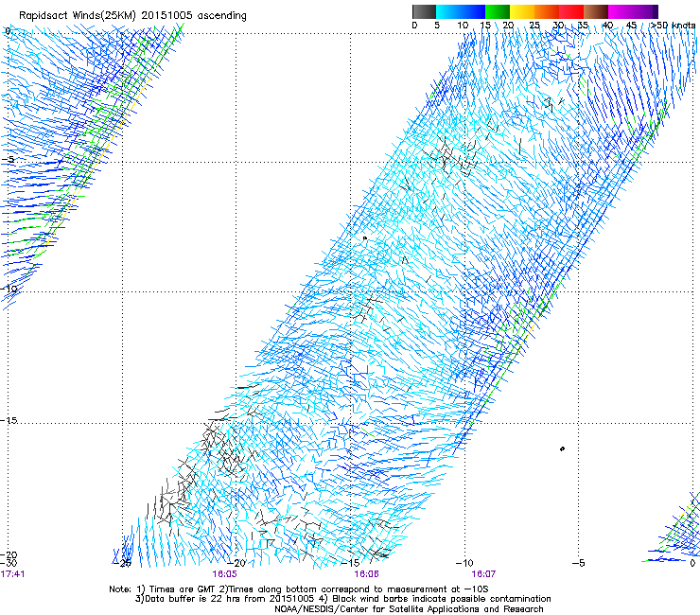The height and width of the screenshot is (615, 700).
Task: Click the orange 25-30 knots color bar segment
Action: click(547, 11)
